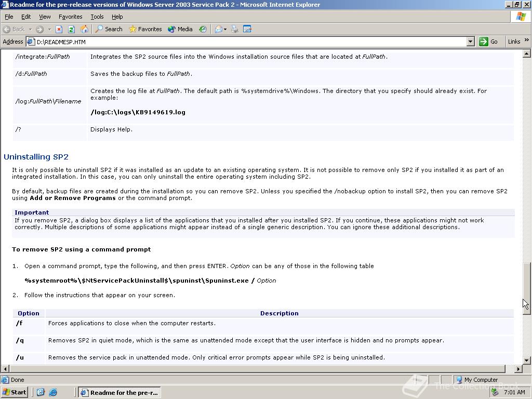Image resolution: width=532 pixels, height=399 pixels.
Task: Click vertical scrollbar down arrow
Action: (527, 361)
